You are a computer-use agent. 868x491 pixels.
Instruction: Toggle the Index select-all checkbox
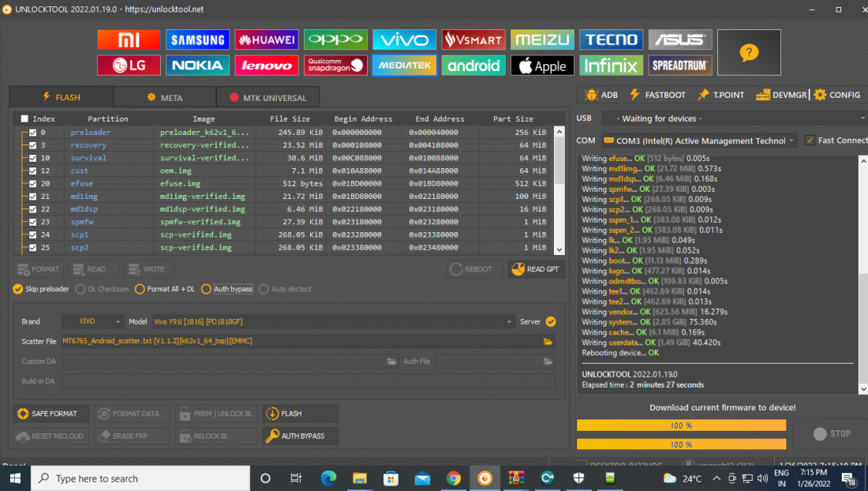coord(24,118)
